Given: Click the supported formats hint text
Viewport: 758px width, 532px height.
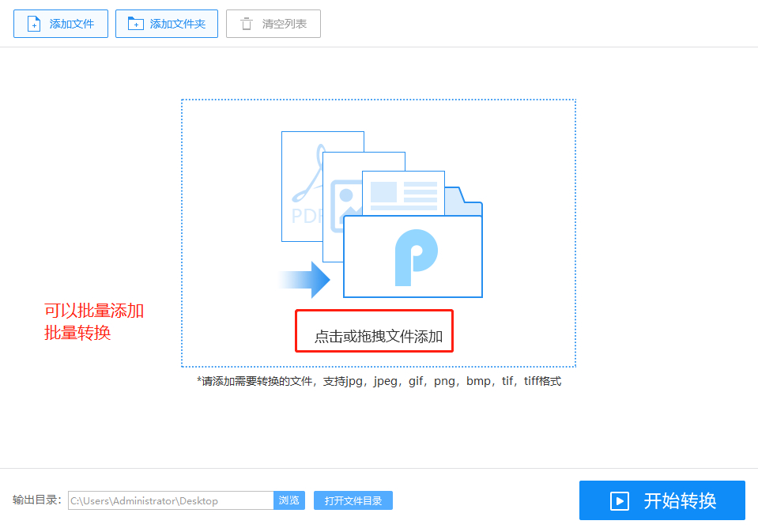Looking at the screenshot, I should point(379,381).
